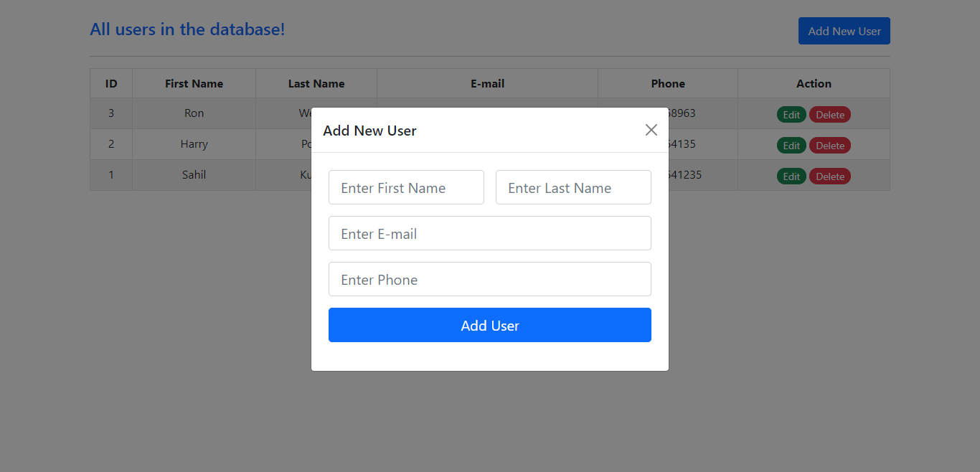Click the Enter First Name field

406,187
